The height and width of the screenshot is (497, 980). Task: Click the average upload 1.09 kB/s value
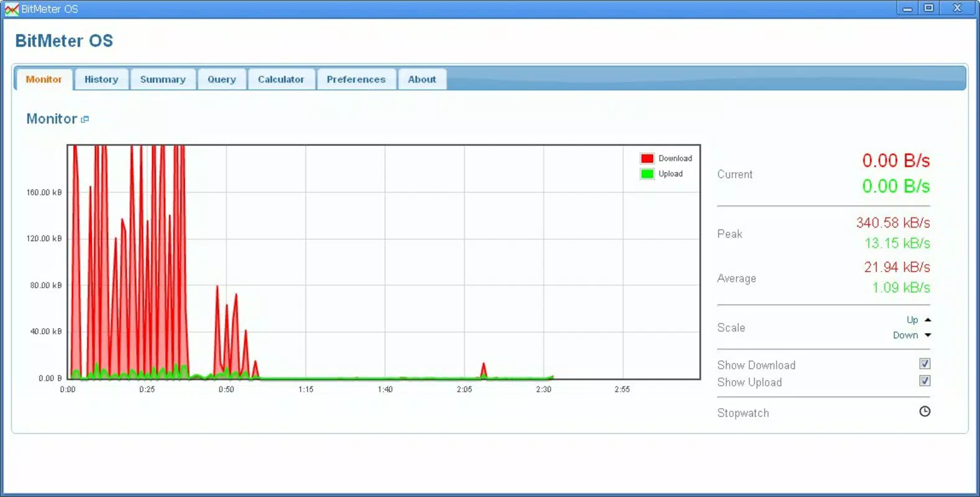pyautogui.click(x=900, y=288)
